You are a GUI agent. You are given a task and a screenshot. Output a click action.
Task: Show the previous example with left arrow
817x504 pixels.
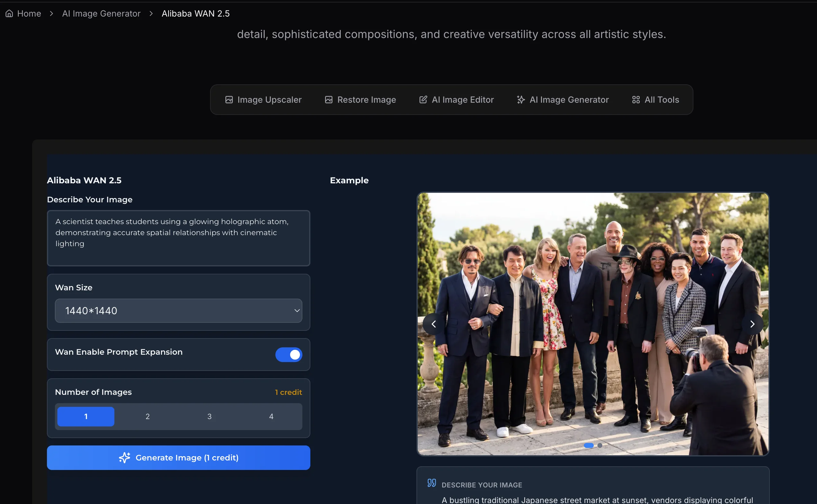434,324
